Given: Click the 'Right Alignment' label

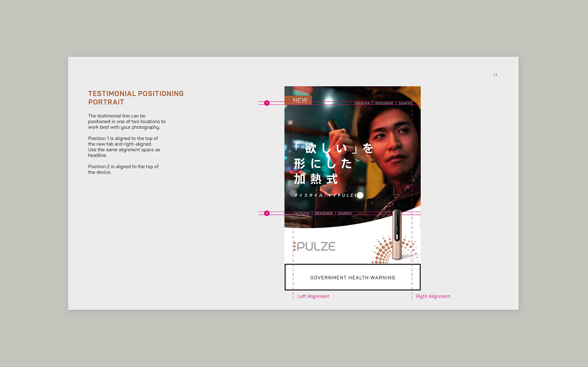Looking at the screenshot, I should pos(433,296).
